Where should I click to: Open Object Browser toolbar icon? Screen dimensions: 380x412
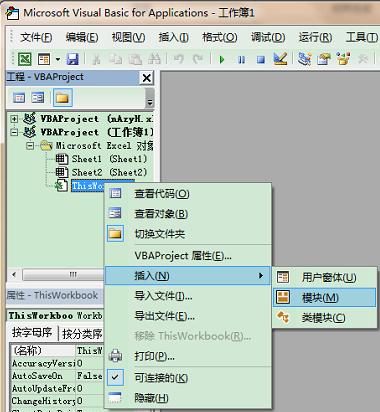(x=343, y=59)
